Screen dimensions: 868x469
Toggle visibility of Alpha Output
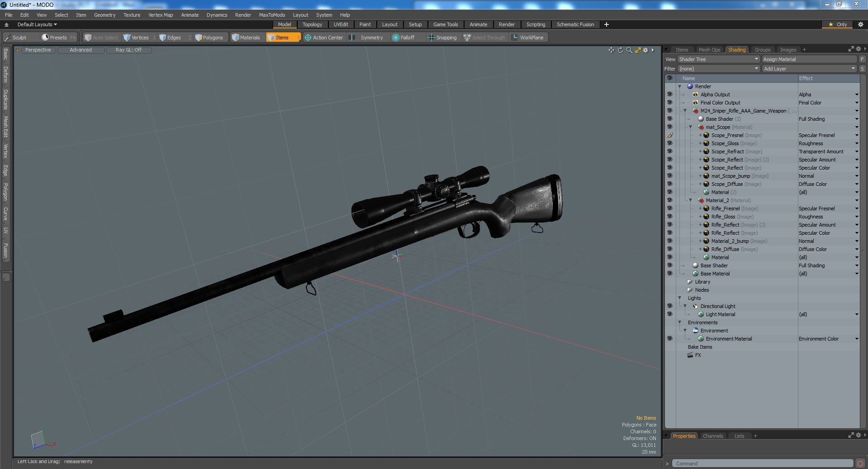tap(669, 95)
